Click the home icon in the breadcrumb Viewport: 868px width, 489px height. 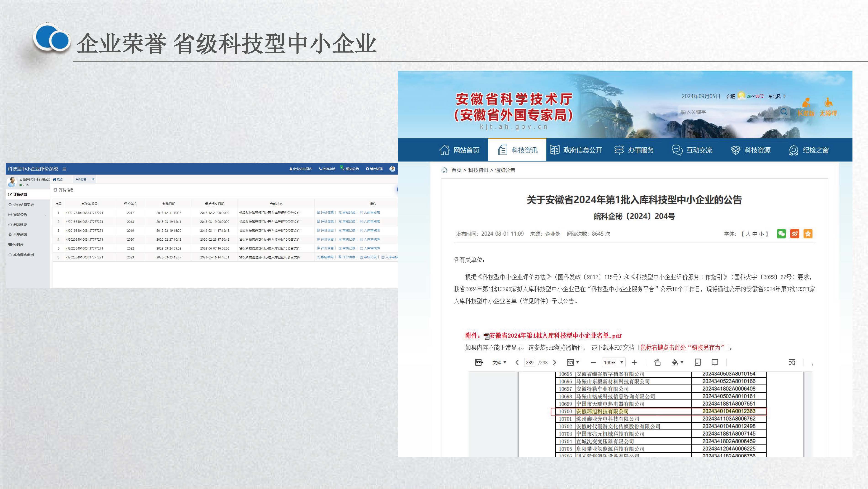(x=445, y=170)
